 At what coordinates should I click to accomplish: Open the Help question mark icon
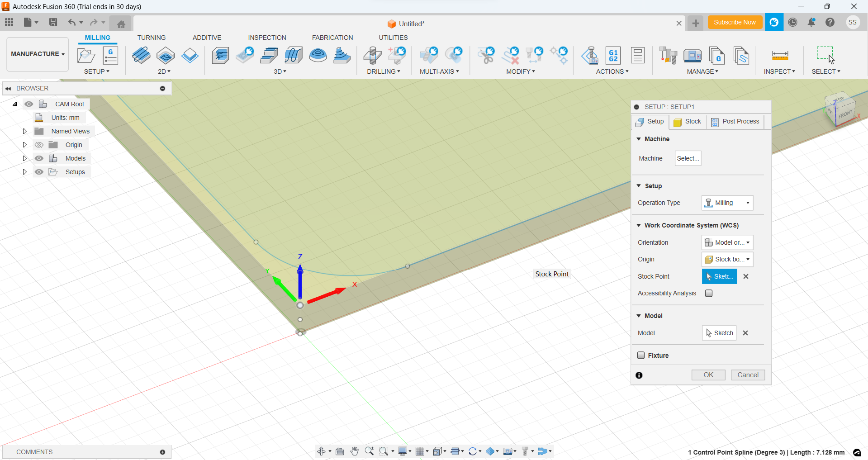pyautogui.click(x=830, y=22)
